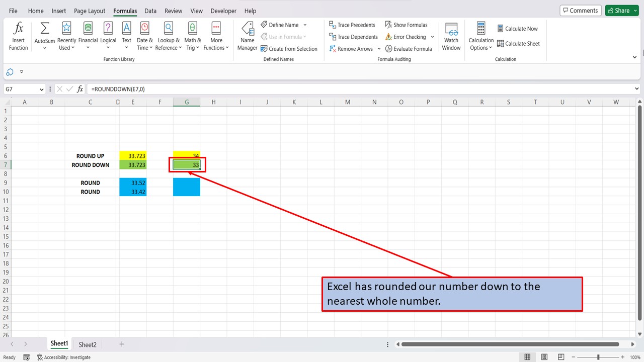Switch to the Sheet2 tab
This screenshot has width=644, height=362.
(x=87, y=344)
